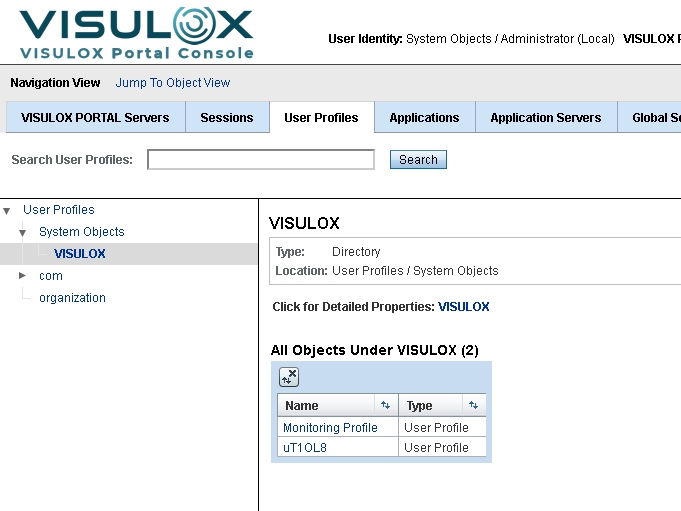The image size is (681, 511).
Task: Click the reset sort order icon above table
Action: [x=289, y=377]
